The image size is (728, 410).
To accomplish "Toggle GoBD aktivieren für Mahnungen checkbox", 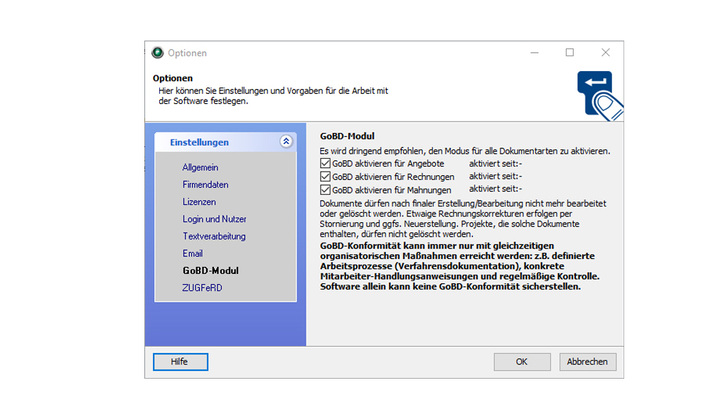I will (x=325, y=189).
